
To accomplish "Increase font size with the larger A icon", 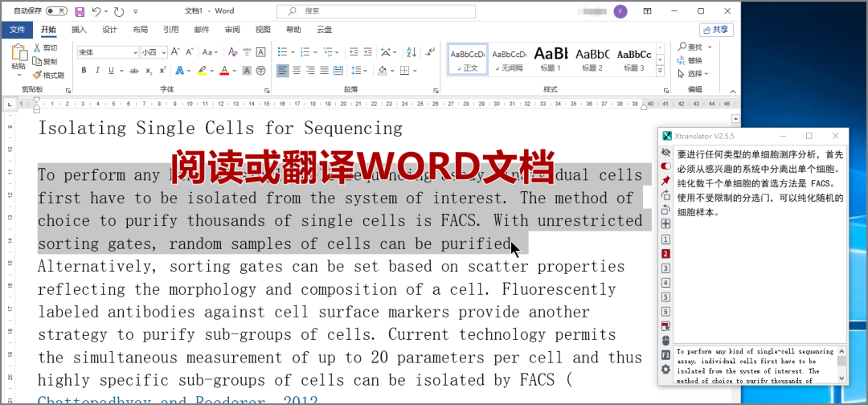I will coord(175,52).
